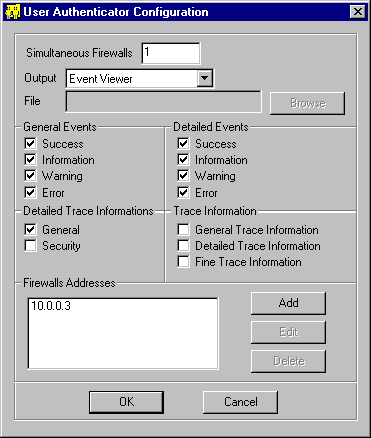Open the Output dropdown arrow
Image resolution: width=371 pixels, height=438 pixels.
[204, 79]
